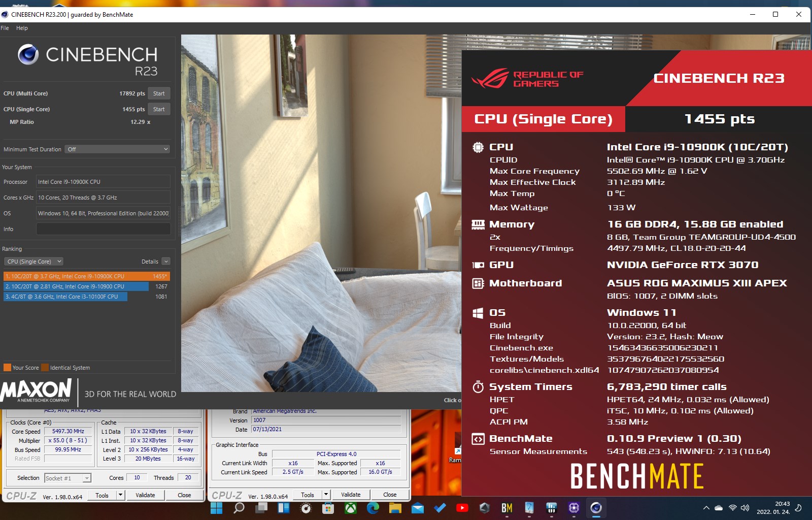Click the BENCHMATE logo at panel bottom
Image resolution: width=812 pixels, height=520 pixels.
(x=637, y=476)
